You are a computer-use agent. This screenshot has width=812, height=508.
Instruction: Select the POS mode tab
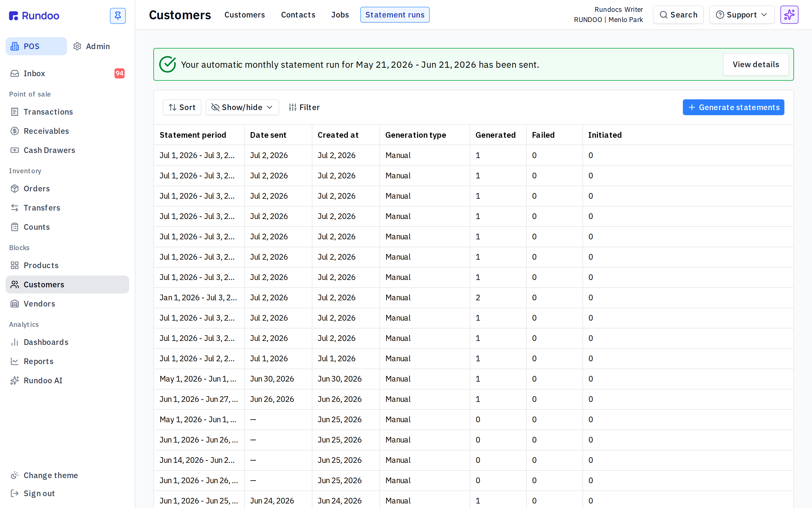tap(36, 46)
